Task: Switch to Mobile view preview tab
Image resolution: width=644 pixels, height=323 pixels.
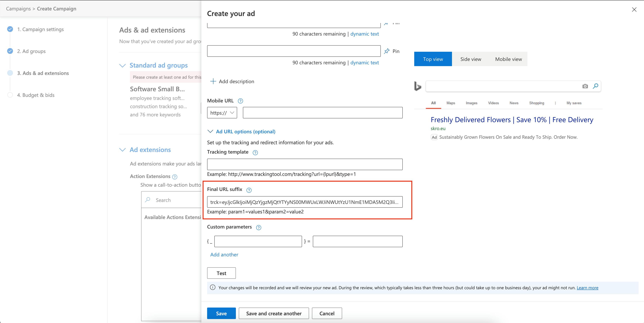Action: pos(508,59)
